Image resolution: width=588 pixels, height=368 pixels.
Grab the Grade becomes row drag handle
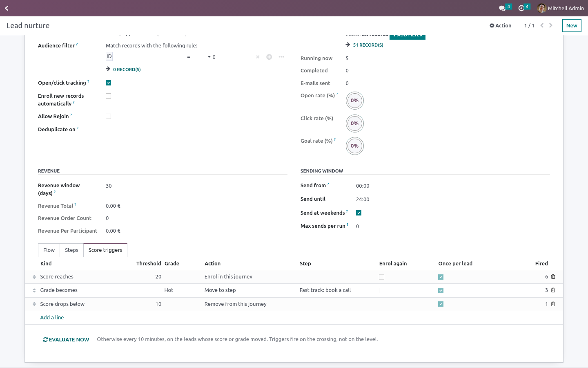point(34,291)
